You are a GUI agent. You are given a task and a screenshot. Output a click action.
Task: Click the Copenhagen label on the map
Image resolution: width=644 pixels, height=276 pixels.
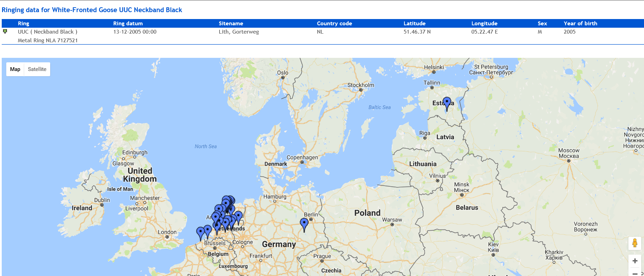pyautogui.click(x=302, y=158)
